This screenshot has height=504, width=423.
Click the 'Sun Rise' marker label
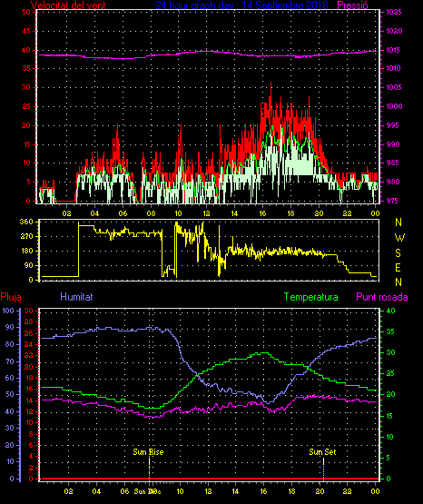click(x=148, y=452)
